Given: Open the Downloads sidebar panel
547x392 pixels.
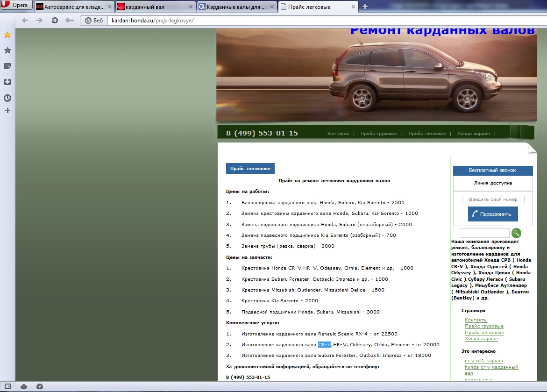Looking at the screenshot, I should pos(7,82).
